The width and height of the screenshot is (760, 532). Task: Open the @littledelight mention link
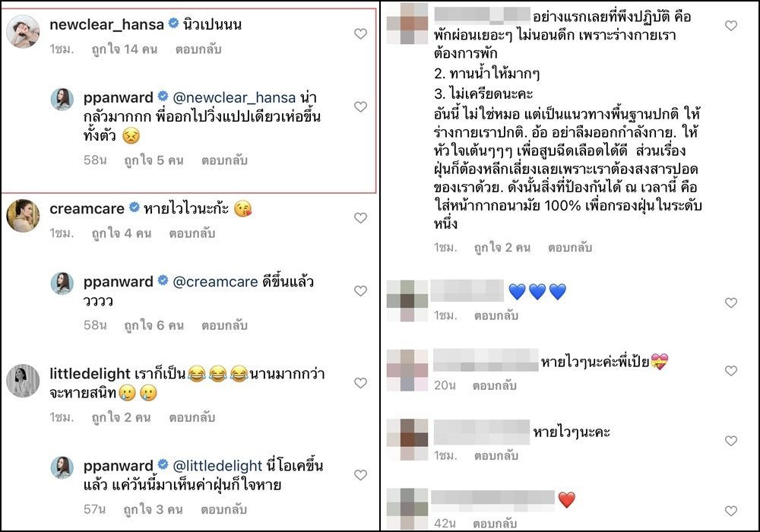point(217,466)
